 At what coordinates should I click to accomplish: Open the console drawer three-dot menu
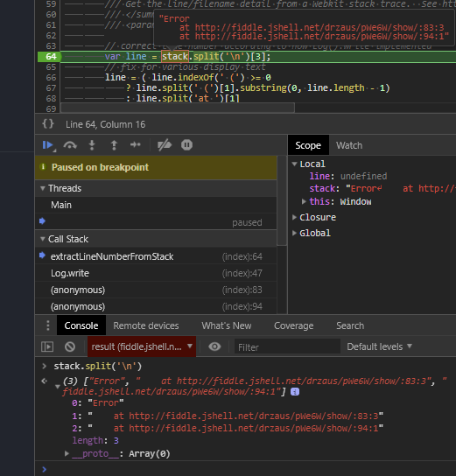point(47,325)
